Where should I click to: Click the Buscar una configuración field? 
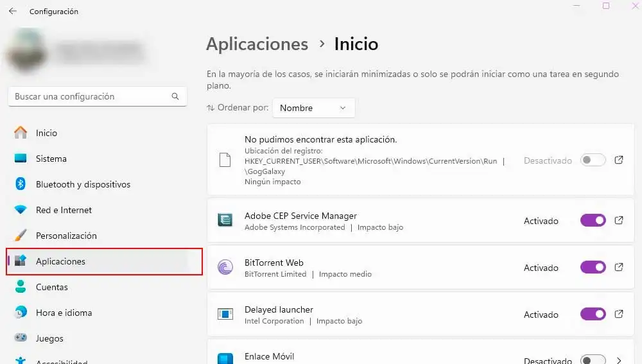coord(98,96)
